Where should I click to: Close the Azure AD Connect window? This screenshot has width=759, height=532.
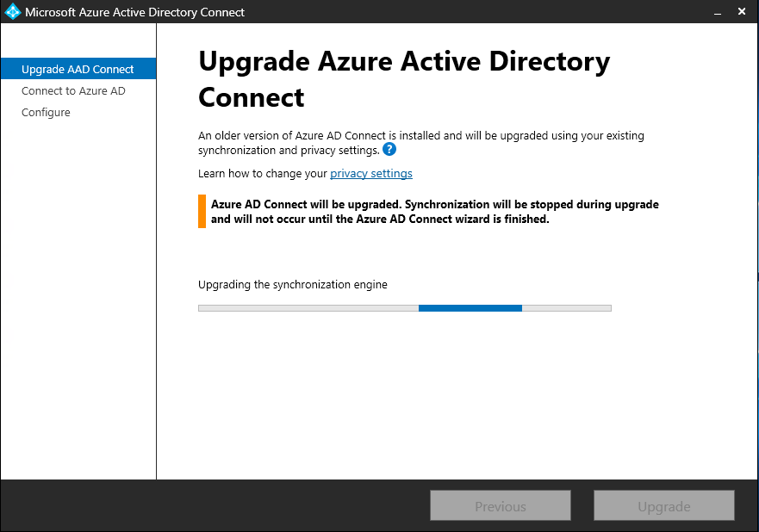[742, 11]
